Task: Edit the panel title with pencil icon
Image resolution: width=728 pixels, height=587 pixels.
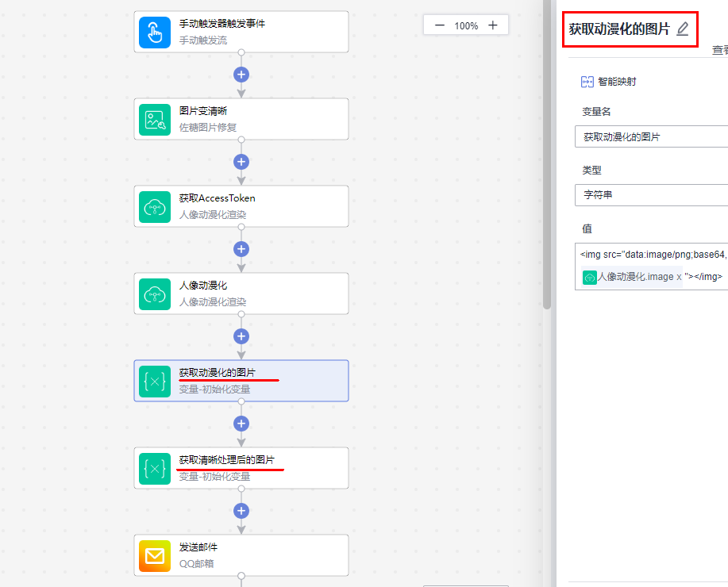Action: (683, 29)
